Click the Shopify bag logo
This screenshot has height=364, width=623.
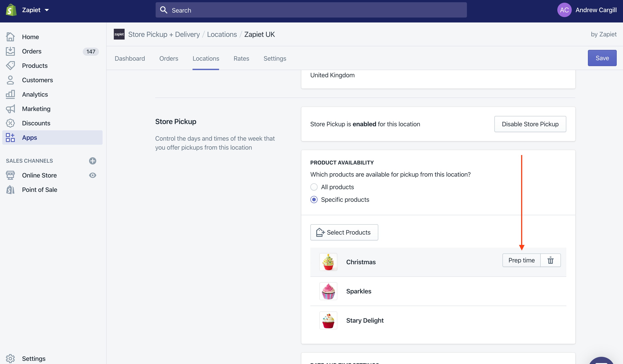point(11,10)
